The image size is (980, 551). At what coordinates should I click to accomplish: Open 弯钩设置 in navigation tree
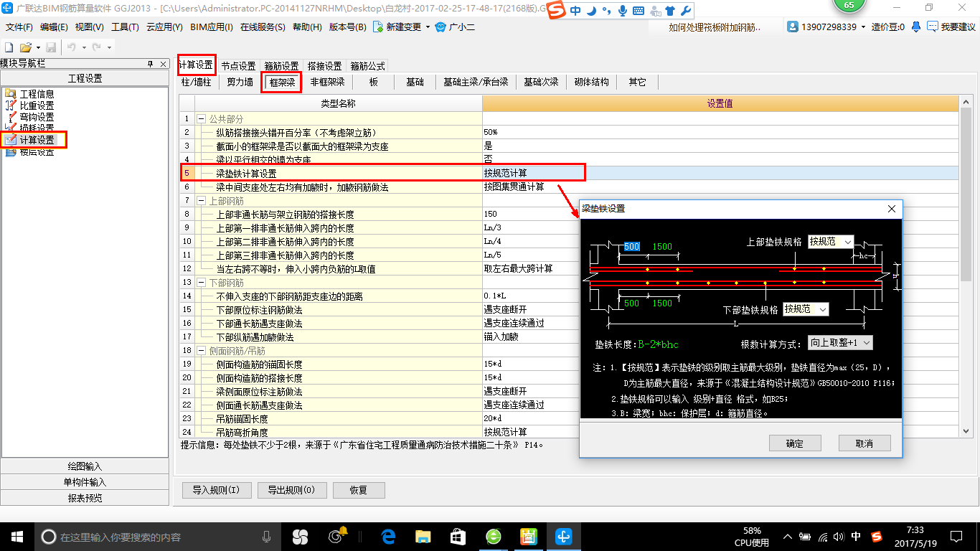[x=37, y=117]
